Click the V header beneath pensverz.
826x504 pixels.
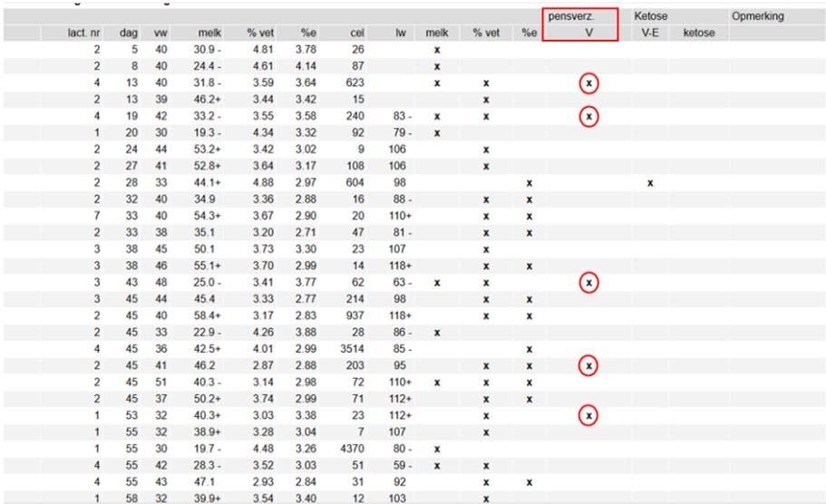(589, 34)
